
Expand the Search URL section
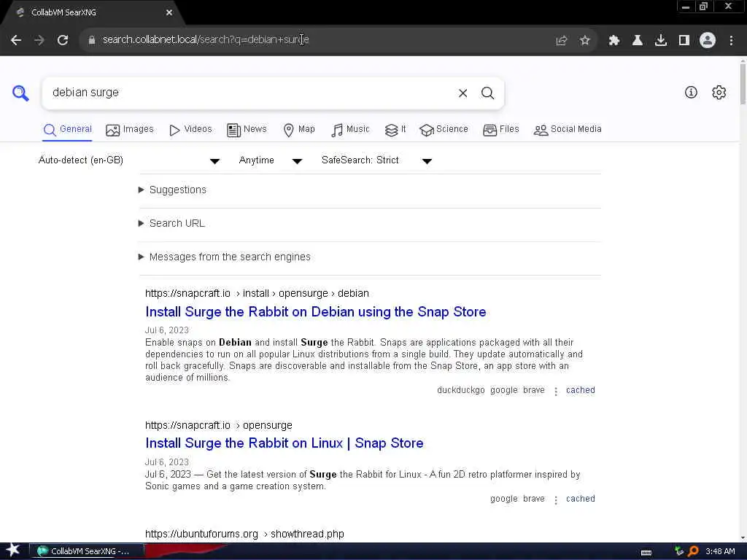click(171, 223)
